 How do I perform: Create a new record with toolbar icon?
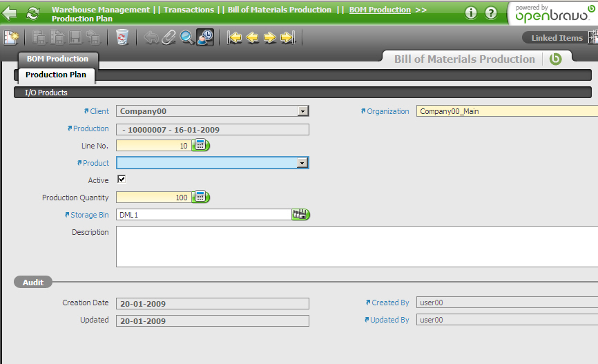[12, 37]
